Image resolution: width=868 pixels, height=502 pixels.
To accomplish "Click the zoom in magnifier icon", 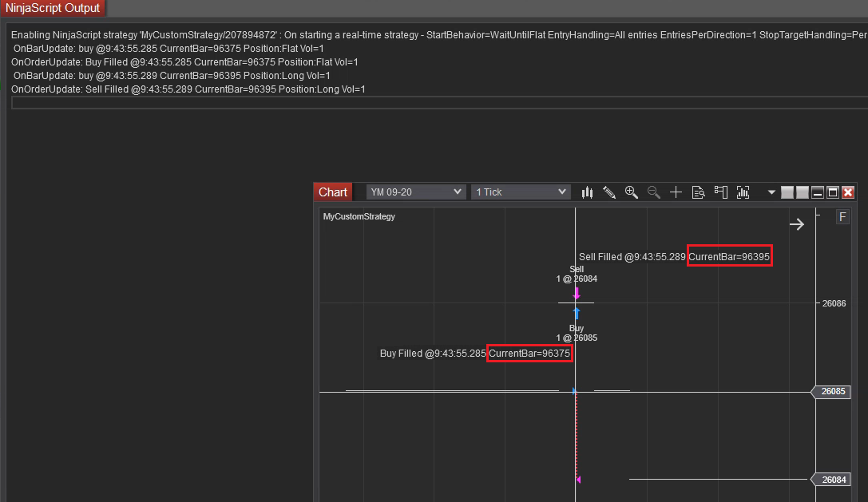I will (632, 192).
